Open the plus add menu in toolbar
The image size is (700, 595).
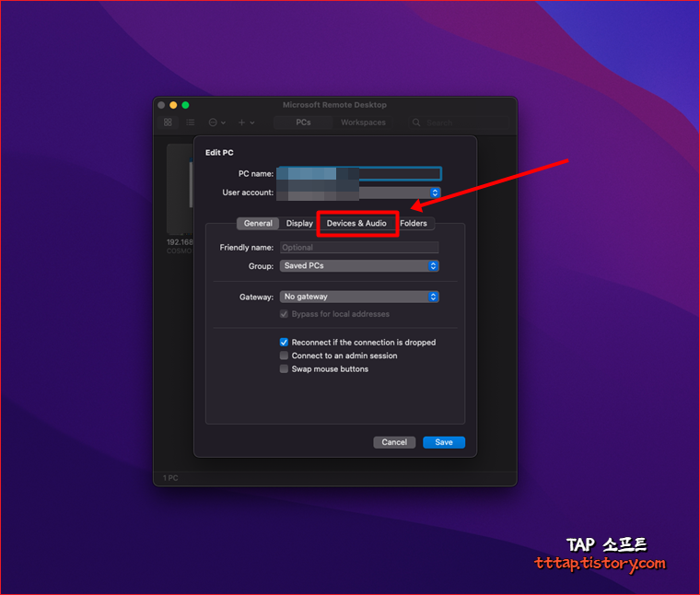click(246, 122)
